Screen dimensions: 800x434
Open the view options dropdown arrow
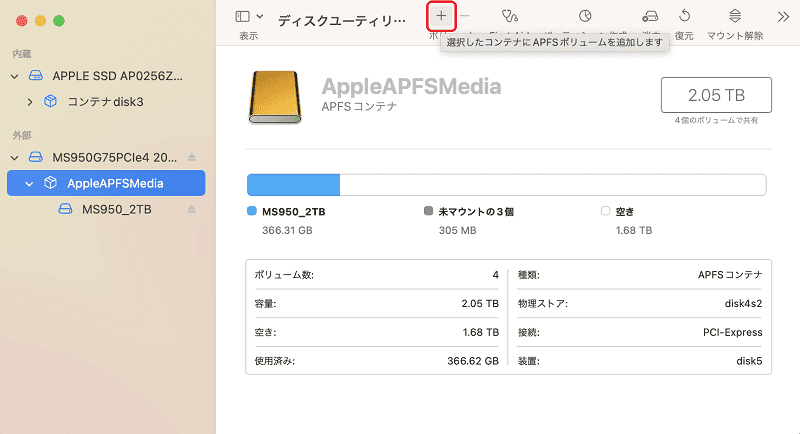[260, 16]
